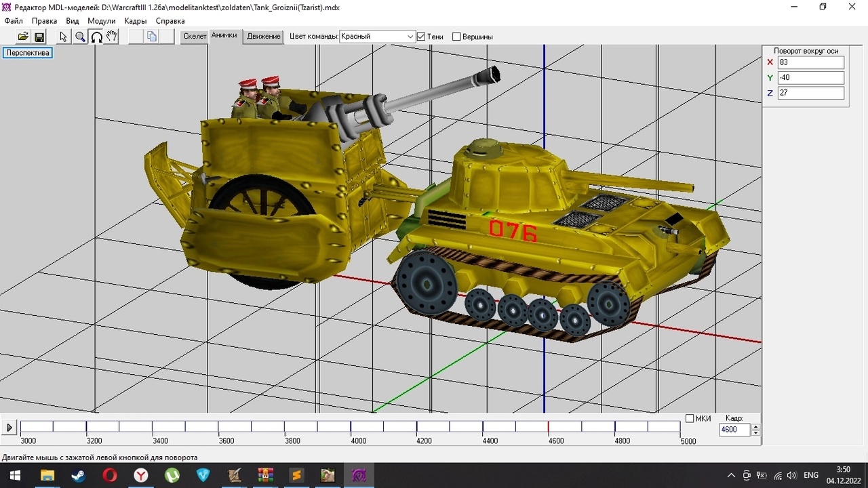Click the timeline at frame 3200
868x488 pixels.
point(86,427)
